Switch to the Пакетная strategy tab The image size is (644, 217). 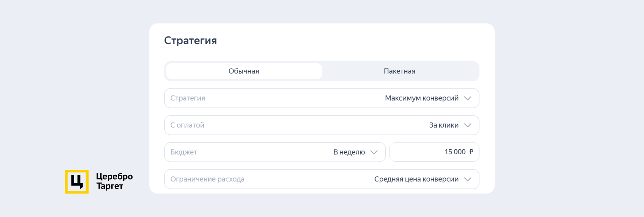(x=399, y=71)
